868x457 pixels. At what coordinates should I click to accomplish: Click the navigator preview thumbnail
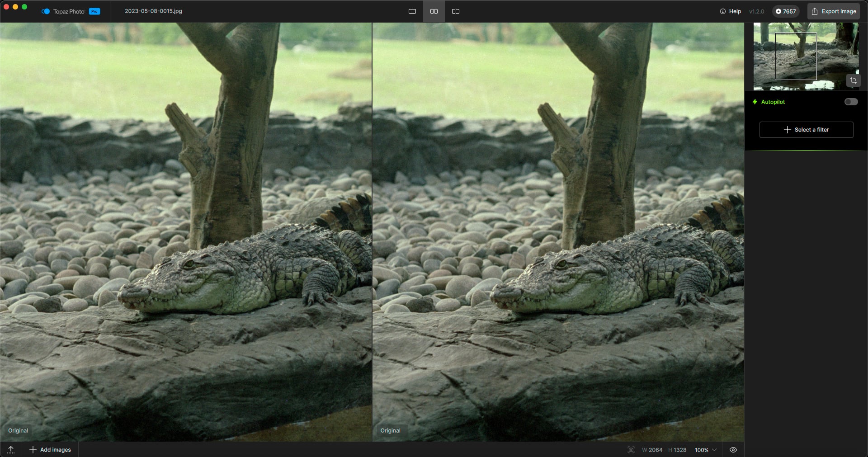(796, 57)
